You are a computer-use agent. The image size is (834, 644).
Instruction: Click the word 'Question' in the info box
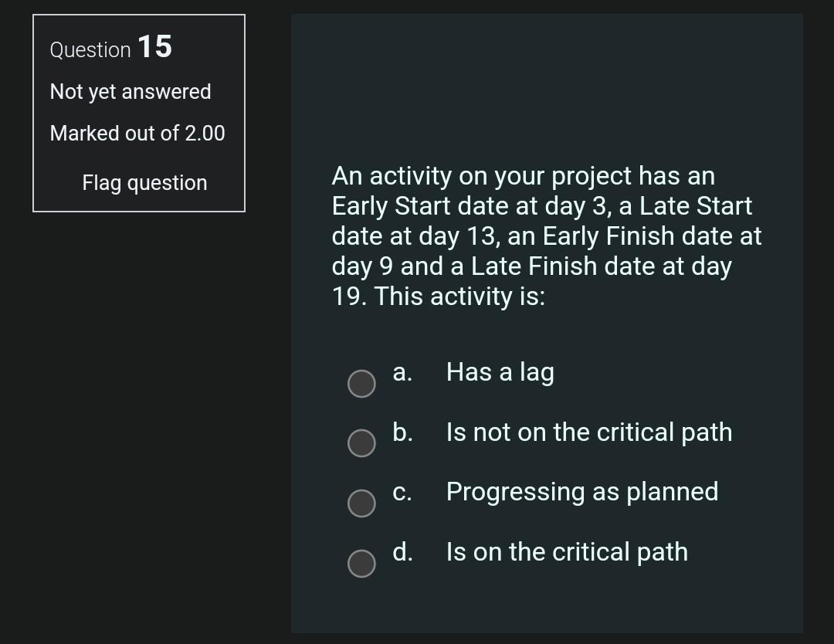click(x=90, y=50)
